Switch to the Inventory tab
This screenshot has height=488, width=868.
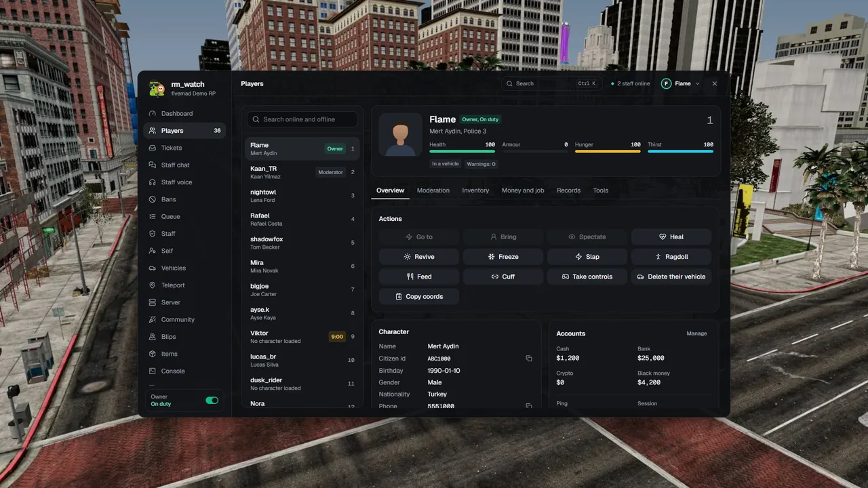475,190
